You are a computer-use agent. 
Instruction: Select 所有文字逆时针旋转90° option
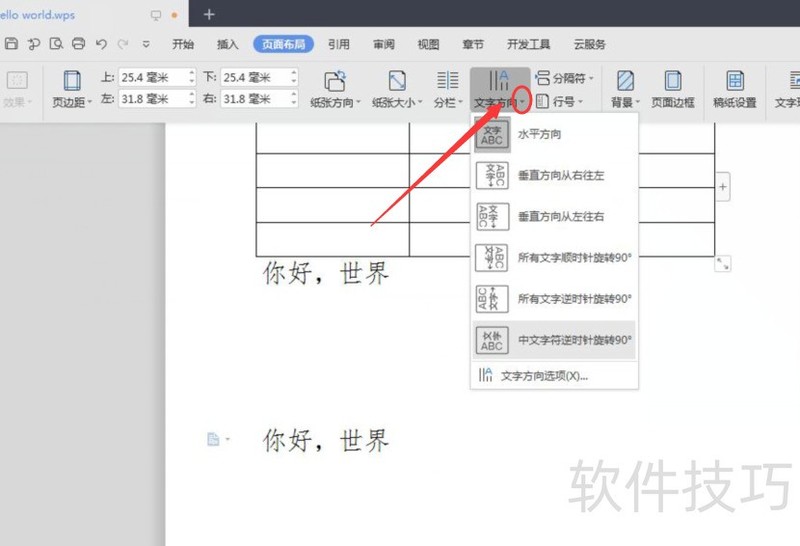[555, 299]
